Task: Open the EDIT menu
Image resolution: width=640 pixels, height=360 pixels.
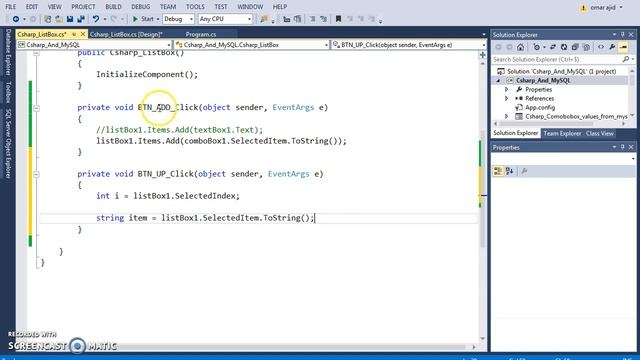Action: click(31, 7)
